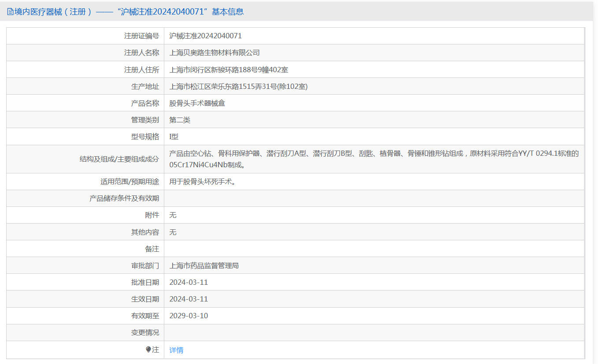Open the 详情 link in the 注 row

176,350
